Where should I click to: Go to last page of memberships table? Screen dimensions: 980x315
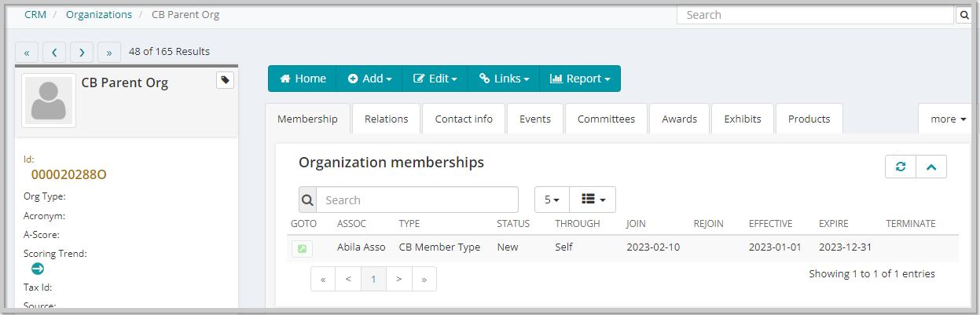pyautogui.click(x=424, y=279)
